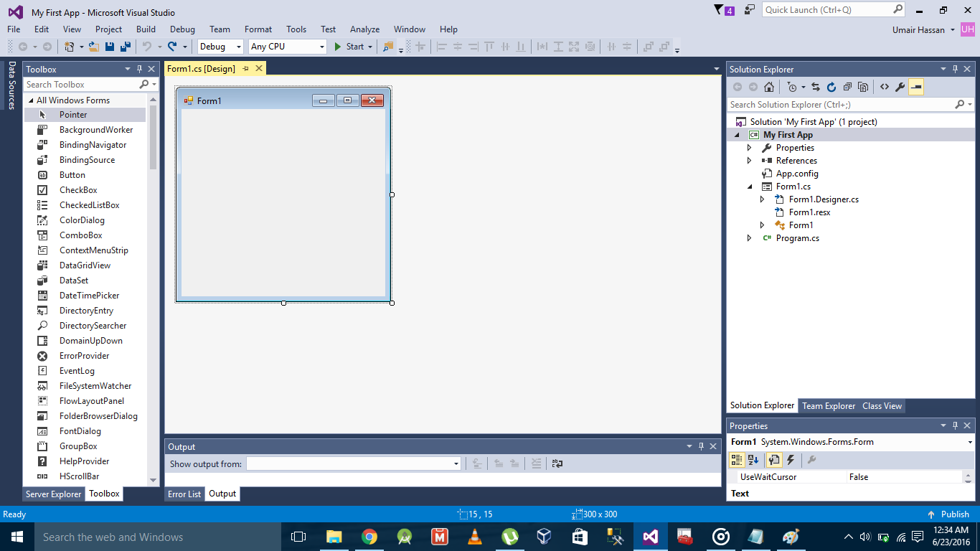980x551 pixels.
Task: Switch to the Categorized view in Properties panel
Action: coord(738,460)
